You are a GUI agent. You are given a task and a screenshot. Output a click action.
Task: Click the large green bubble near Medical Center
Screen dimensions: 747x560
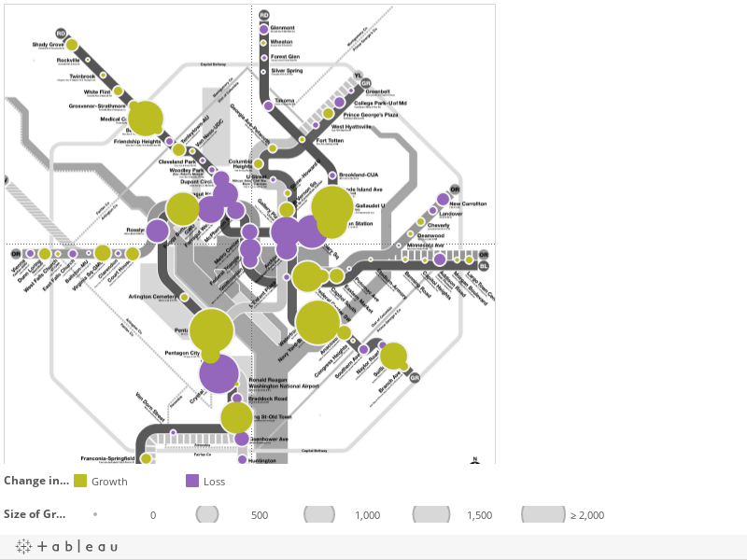[146, 119]
